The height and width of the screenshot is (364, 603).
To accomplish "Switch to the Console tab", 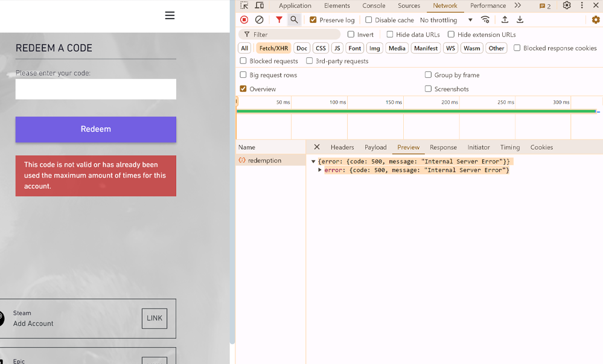I will click(x=374, y=5).
